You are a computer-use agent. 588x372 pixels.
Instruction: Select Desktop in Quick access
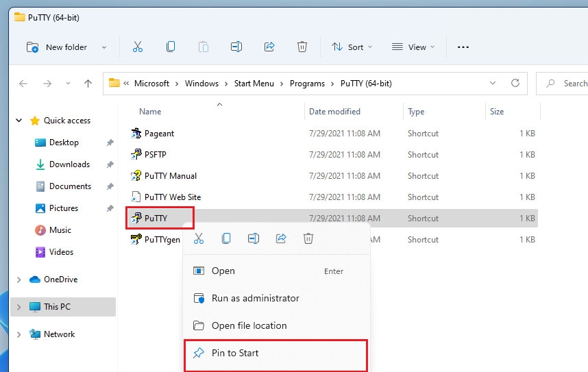tap(64, 142)
